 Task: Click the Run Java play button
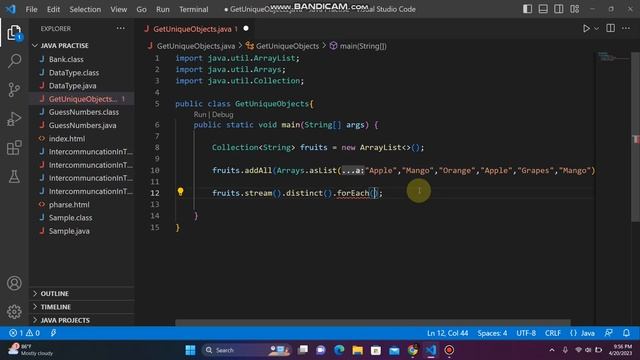[x=586, y=29]
